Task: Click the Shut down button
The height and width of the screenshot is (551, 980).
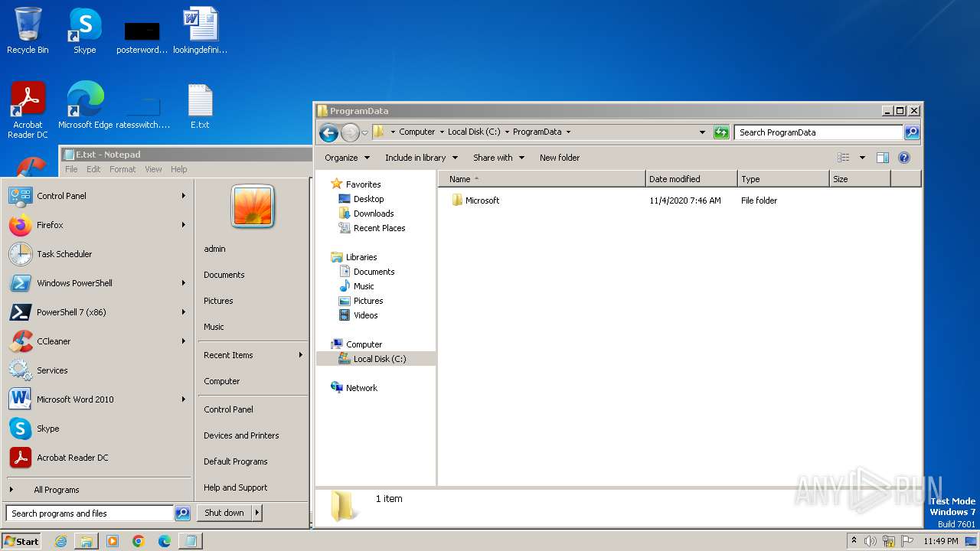Action: coord(224,513)
